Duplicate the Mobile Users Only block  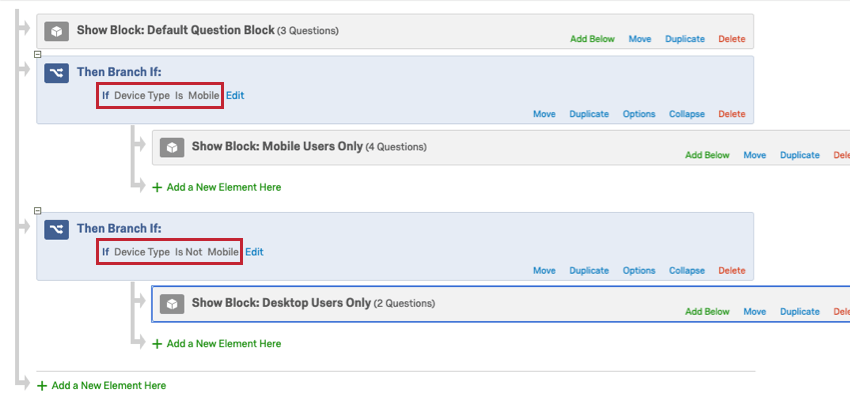pyautogui.click(x=800, y=155)
